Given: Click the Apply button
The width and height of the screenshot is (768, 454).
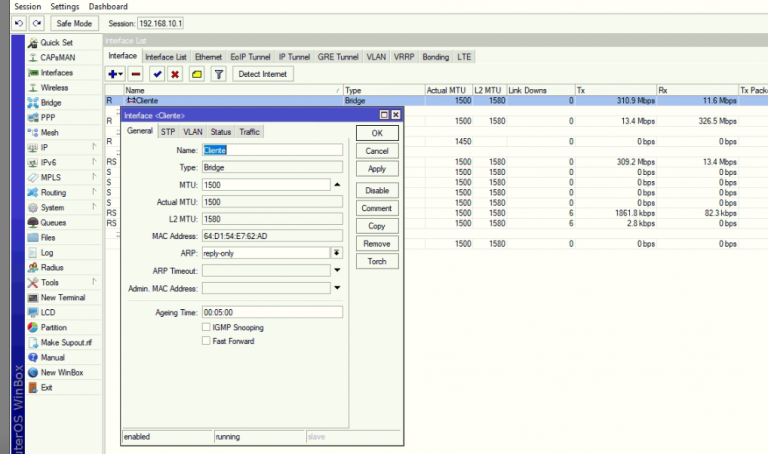Looking at the screenshot, I should (x=377, y=169).
